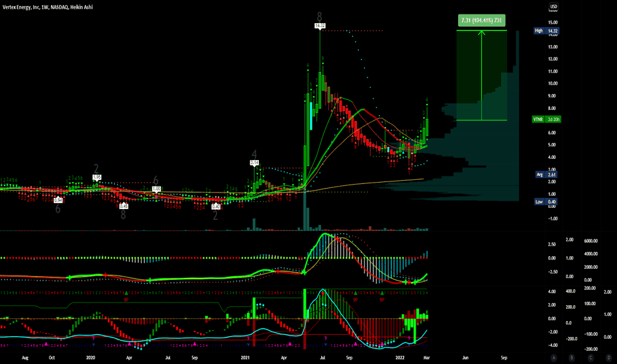Click the '15.00' value on the price axis
The height and width of the screenshot is (364, 617).
click(x=553, y=23)
